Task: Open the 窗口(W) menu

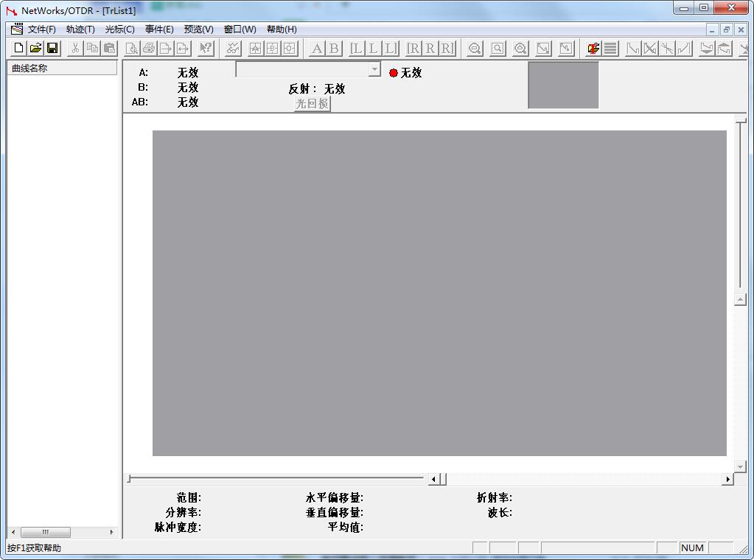Action: 240,29
